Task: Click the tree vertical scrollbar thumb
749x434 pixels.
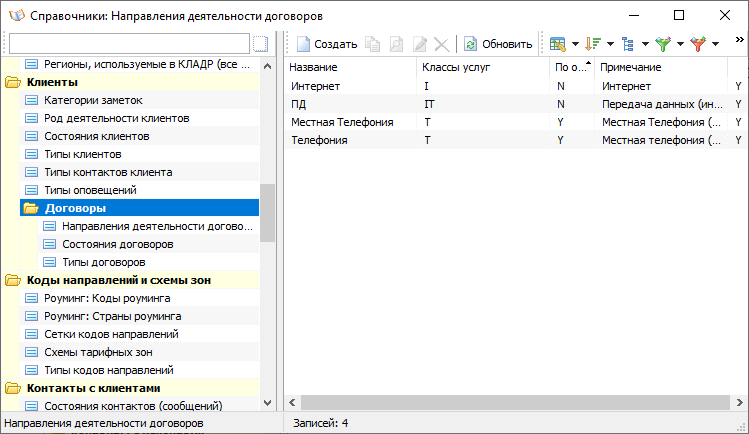Action: (x=268, y=213)
